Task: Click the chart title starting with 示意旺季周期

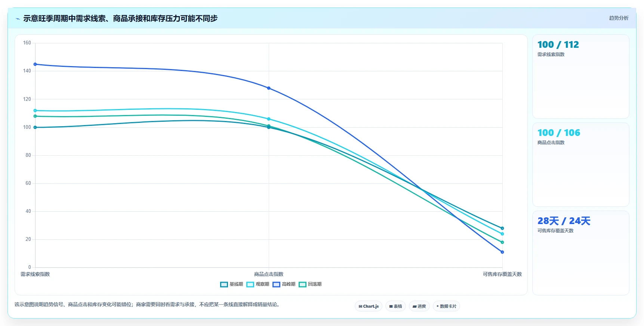Action: point(120,19)
